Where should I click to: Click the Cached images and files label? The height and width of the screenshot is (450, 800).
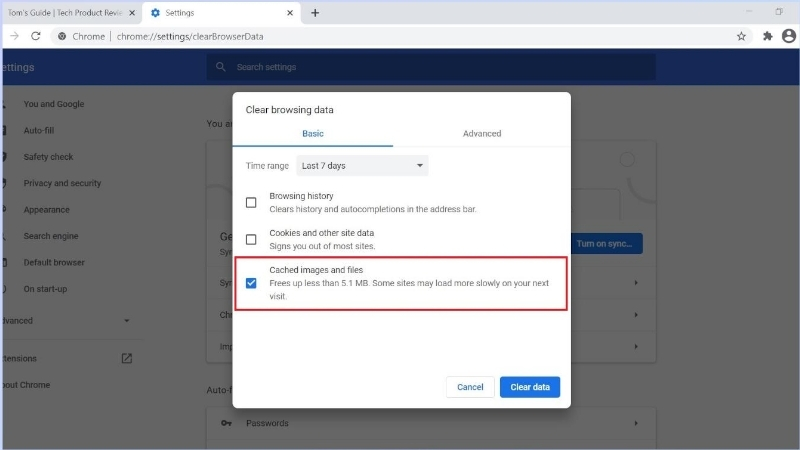coord(316,270)
